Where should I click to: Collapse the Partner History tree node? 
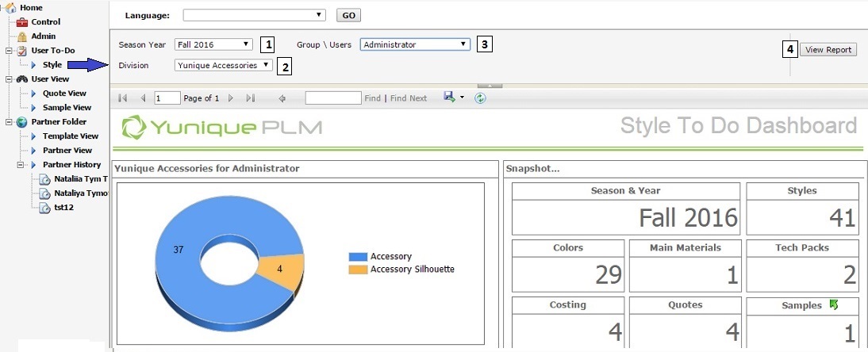(21, 164)
